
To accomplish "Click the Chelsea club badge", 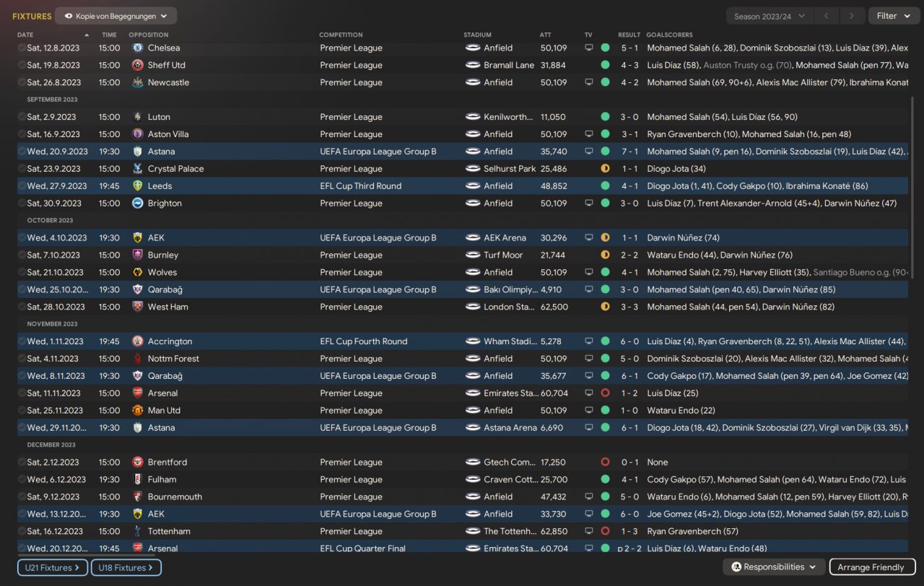I will (x=138, y=48).
